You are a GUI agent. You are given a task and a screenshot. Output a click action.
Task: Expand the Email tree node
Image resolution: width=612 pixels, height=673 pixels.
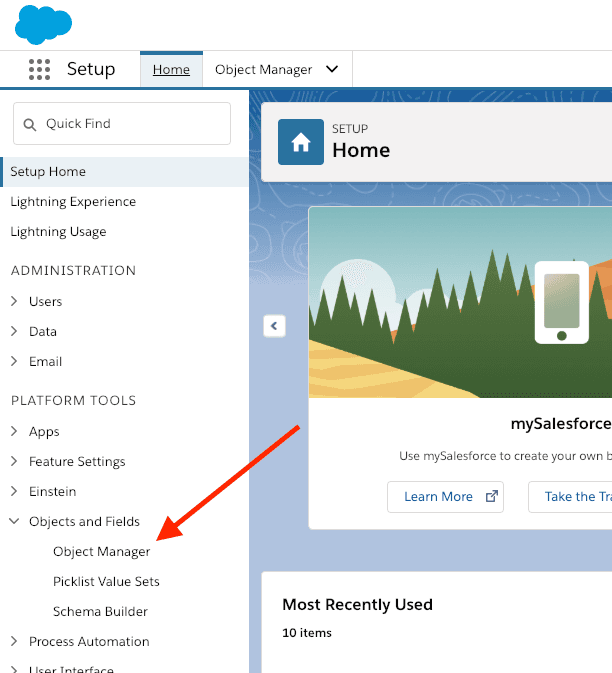click(14, 361)
